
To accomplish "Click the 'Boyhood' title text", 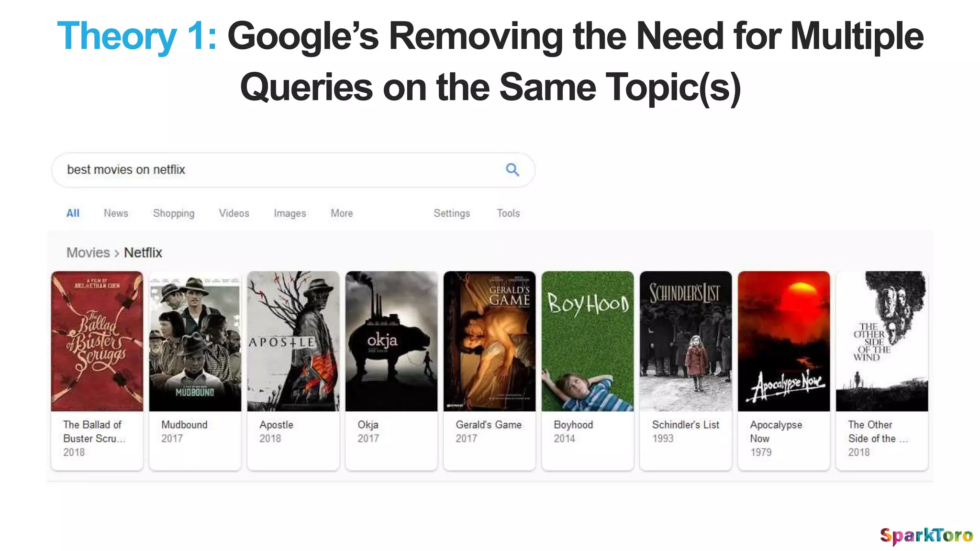I will click(573, 425).
